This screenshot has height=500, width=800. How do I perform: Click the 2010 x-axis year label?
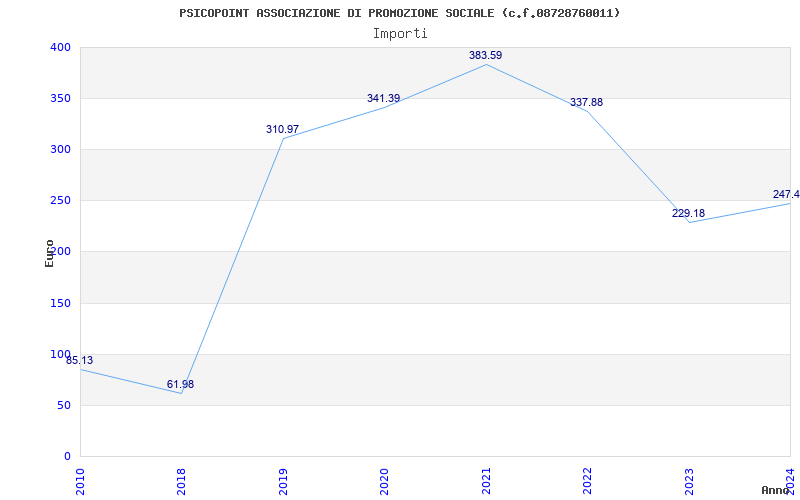click(x=80, y=481)
